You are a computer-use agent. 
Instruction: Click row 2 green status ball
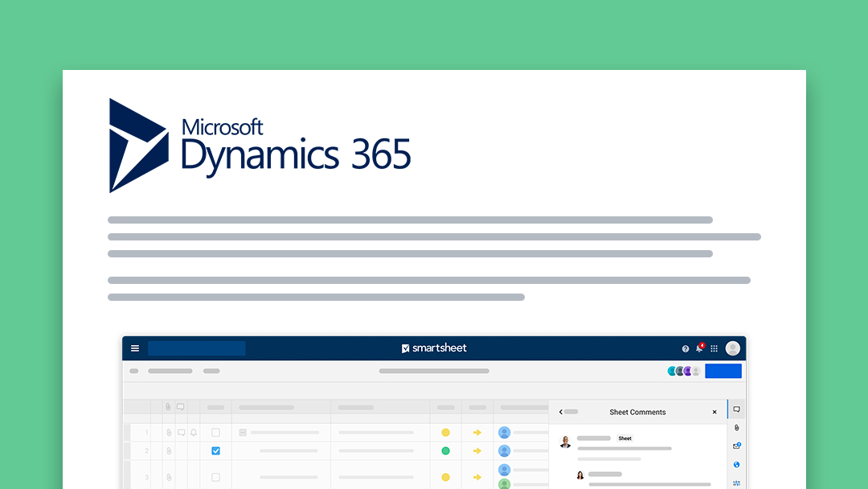tap(445, 450)
